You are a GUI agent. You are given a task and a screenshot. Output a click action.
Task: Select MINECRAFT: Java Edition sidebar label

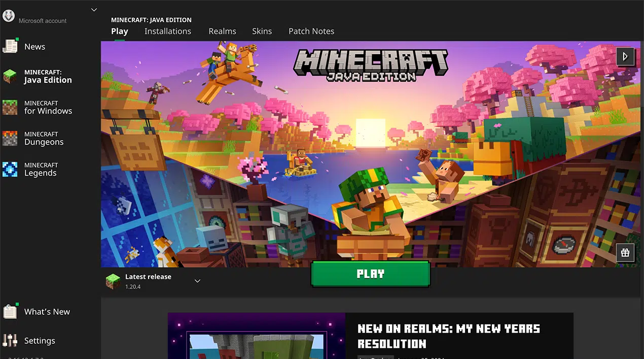point(48,77)
